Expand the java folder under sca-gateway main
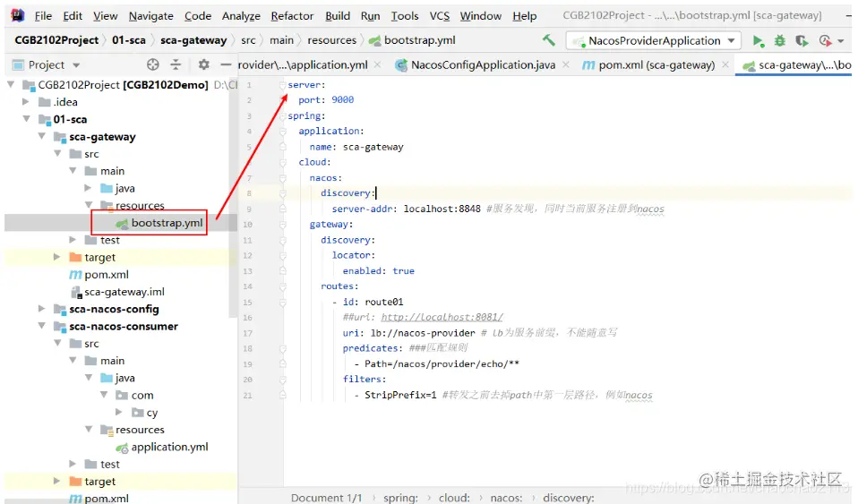 tap(88, 188)
